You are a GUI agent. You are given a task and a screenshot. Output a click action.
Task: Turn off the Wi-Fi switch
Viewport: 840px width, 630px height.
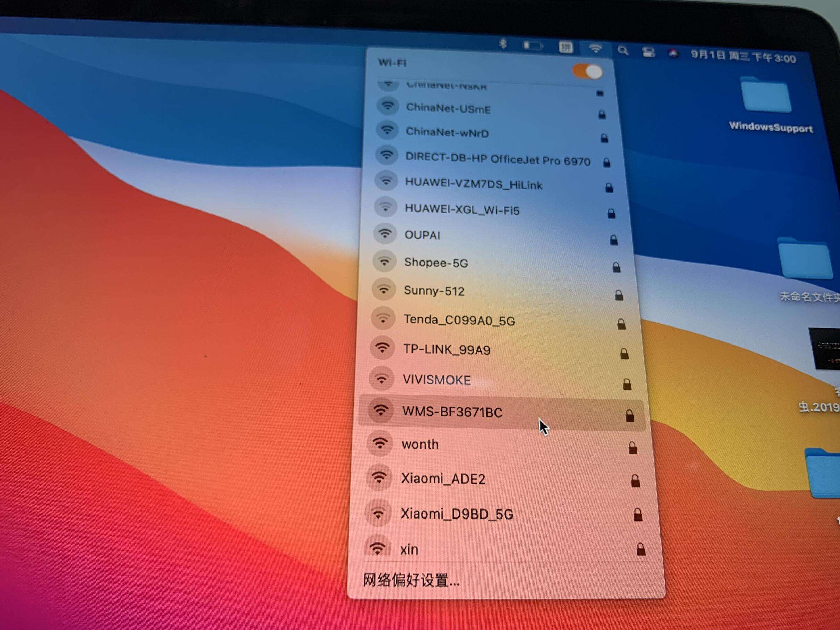tap(588, 71)
